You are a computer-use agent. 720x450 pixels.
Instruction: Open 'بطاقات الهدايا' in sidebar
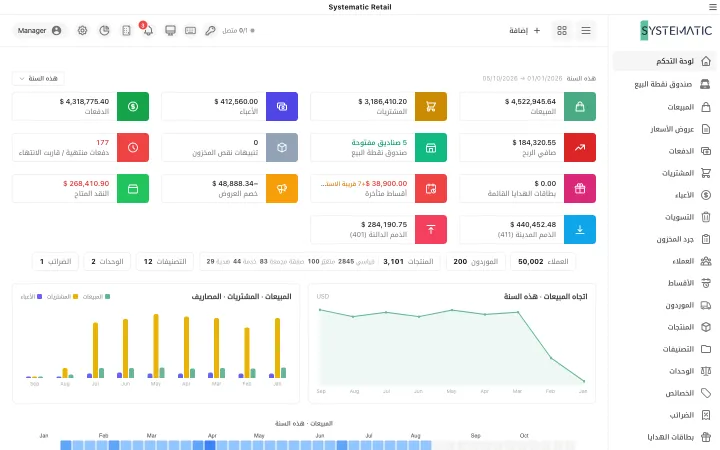(x=664, y=437)
